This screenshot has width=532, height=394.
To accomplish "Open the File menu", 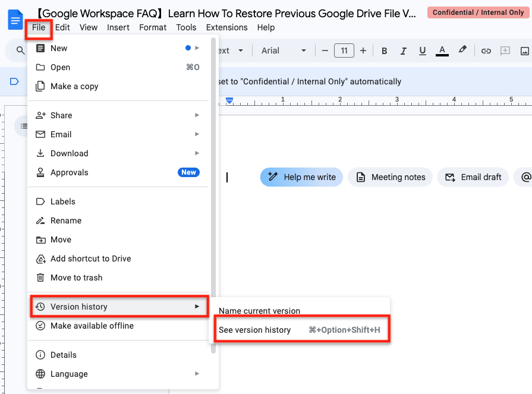I will pos(39,27).
